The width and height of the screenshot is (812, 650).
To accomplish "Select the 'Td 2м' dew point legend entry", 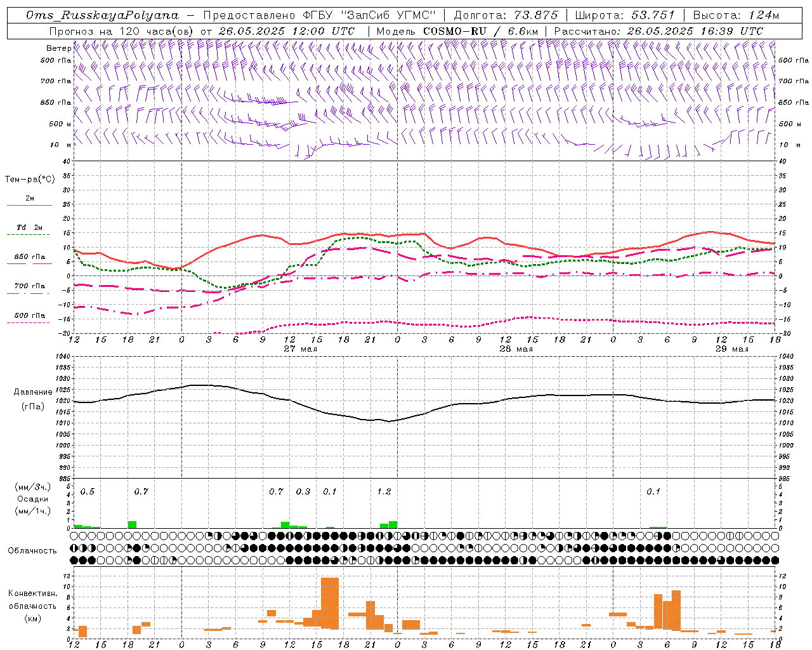I will click(x=29, y=227).
